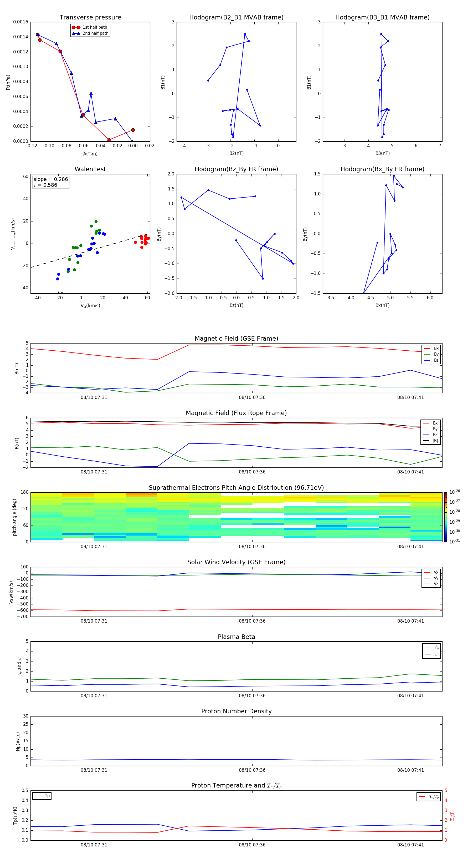Click the Bx' legend entry in Flux Rope plot
The width and height of the screenshot is (473, 868).
[x=431, y=423]
